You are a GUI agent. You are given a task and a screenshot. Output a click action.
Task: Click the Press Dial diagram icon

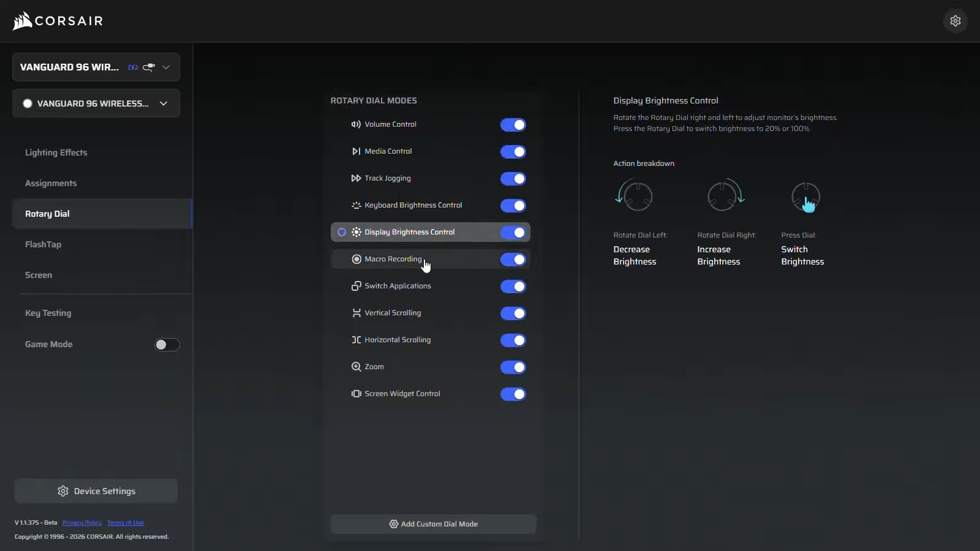tap(806, 197)
